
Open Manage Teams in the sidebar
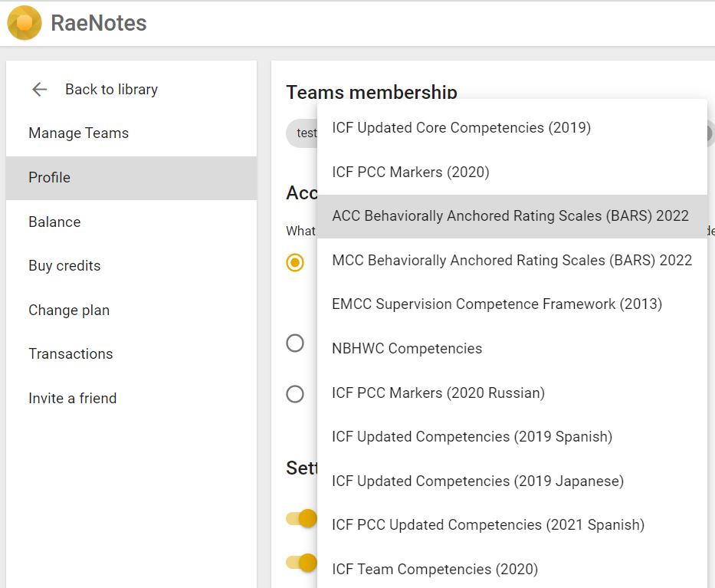[131, 133]
